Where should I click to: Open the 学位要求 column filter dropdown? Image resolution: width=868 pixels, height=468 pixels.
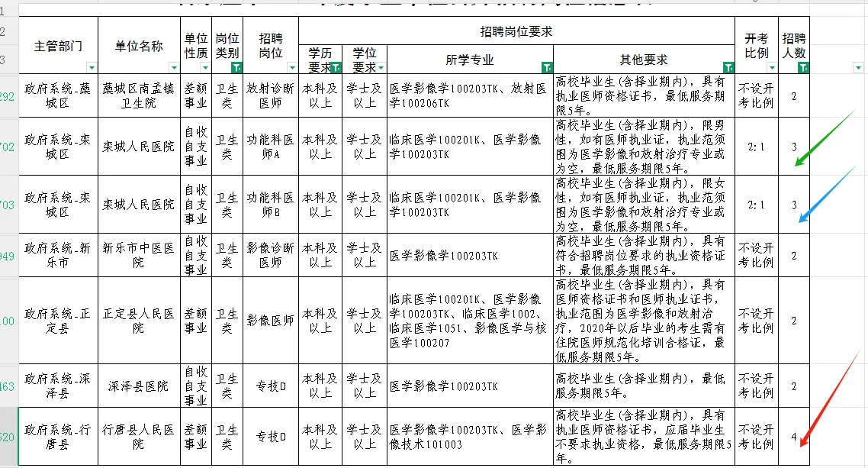(381, 68)
